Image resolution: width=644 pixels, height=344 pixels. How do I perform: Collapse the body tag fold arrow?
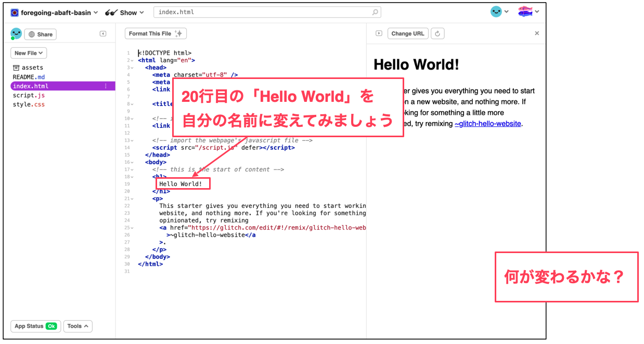point(133,162)
